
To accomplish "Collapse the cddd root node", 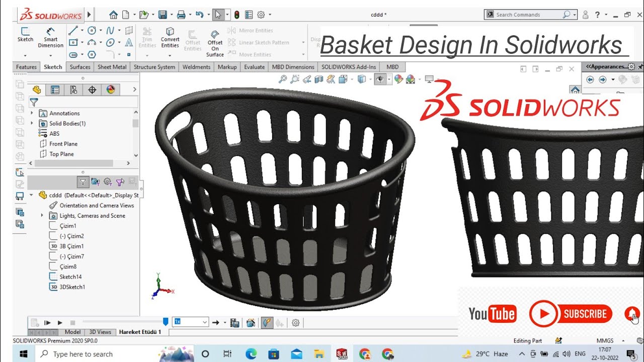I will (32, 195).
